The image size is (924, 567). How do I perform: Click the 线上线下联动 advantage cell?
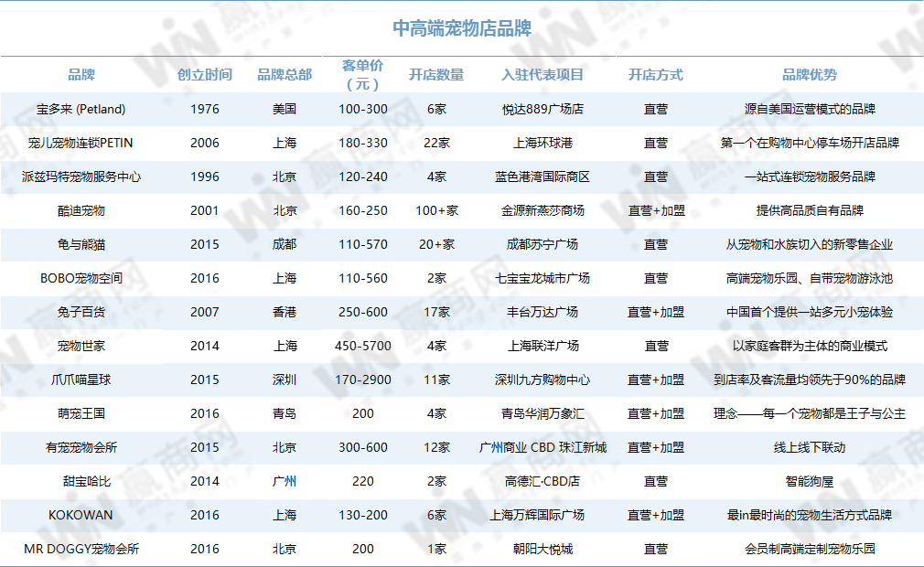[x=809, y=447]
